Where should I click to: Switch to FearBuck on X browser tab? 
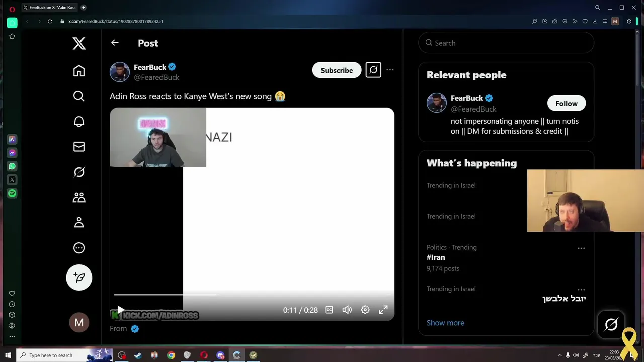[x=49, y=8]
